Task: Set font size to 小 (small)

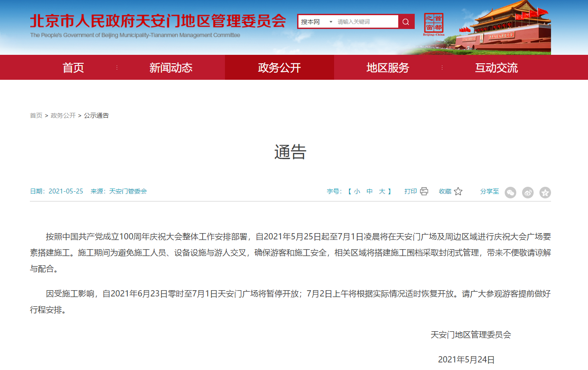Action: [357, 191]
